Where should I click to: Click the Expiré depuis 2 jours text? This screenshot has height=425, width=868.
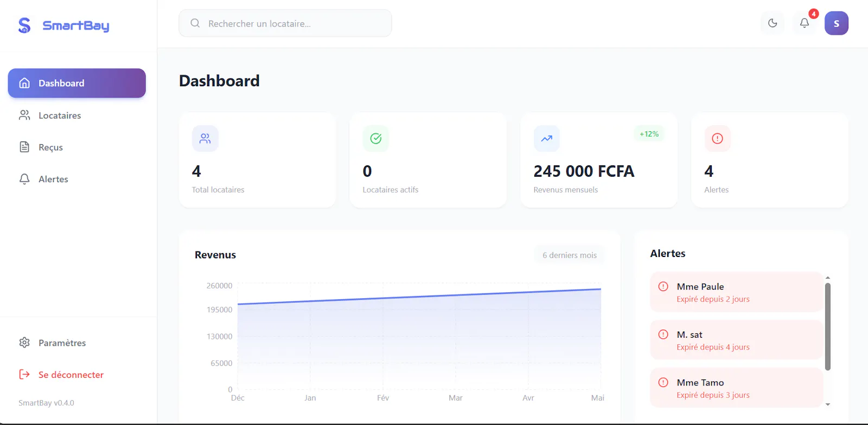point(713,299)
